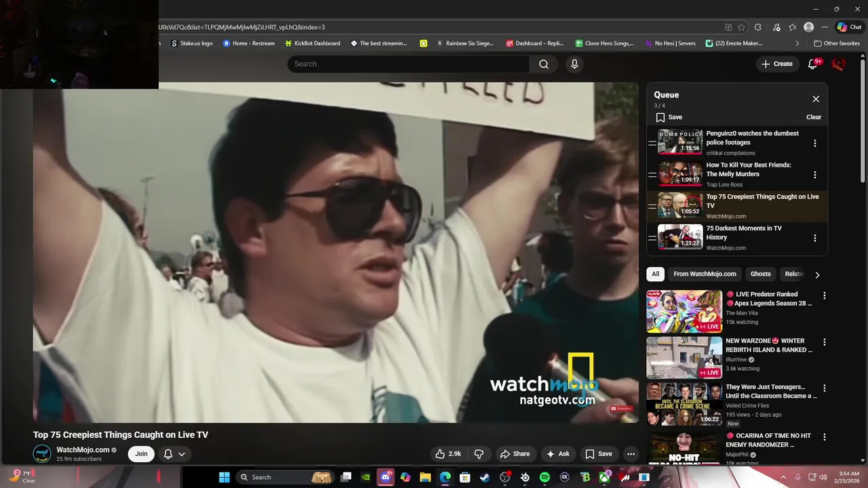The image size is (868, 488).
Task: Open NEW WARZONE live stream thumbnail
Action: 684,357
